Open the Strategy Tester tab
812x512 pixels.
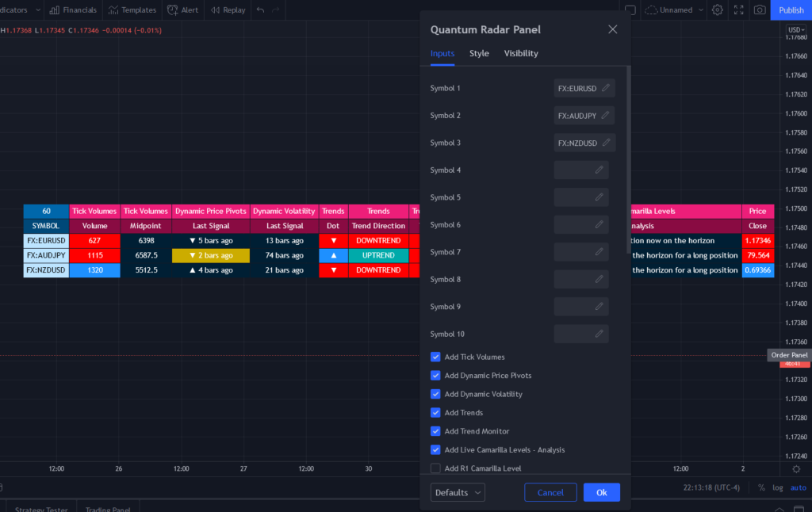coord(40,508)
